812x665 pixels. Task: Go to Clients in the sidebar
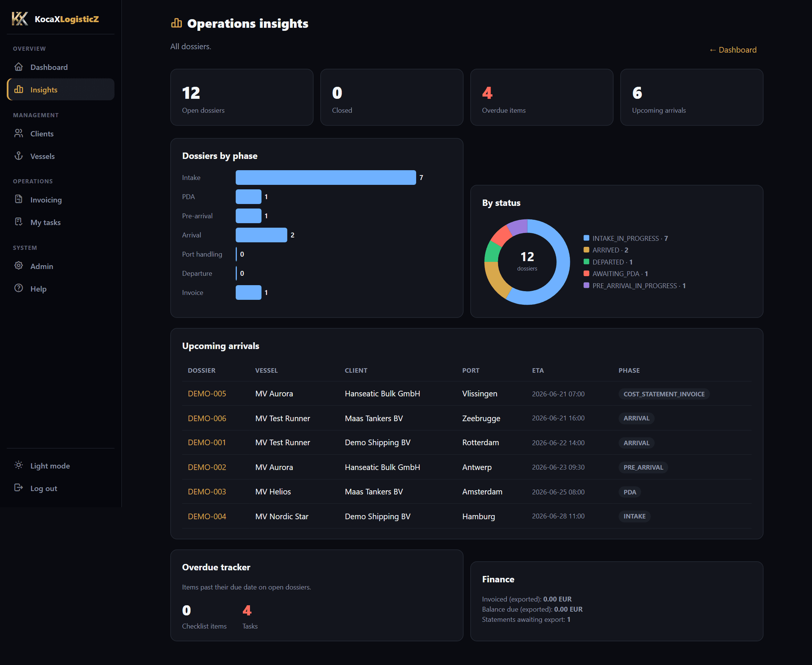click(61, 133)
